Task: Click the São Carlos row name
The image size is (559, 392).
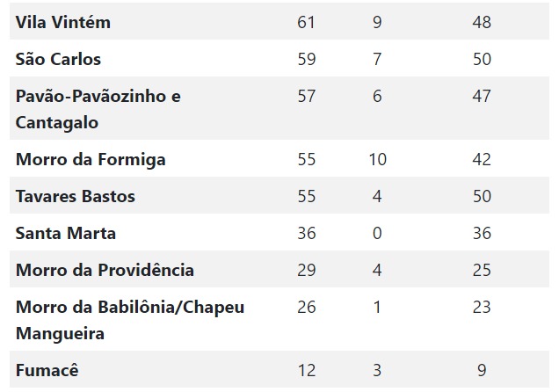Action: pyautogui.click(x=58, y=59)
